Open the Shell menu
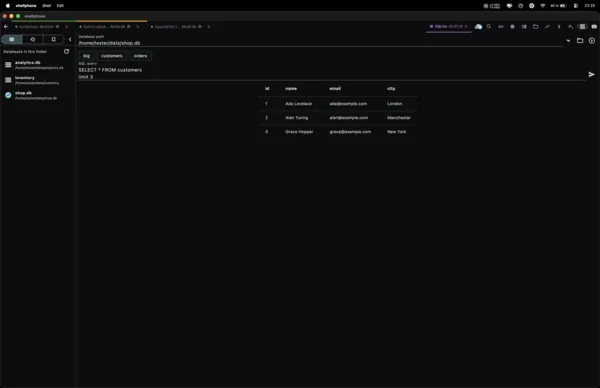This screenshot has height=388, width=600. [47, 6]
